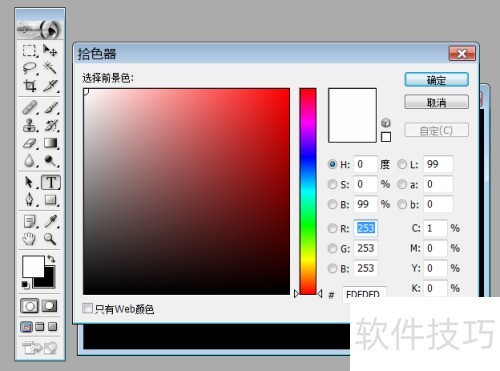Select the Slice tool
This screenshot has width=500, height=371.
(x=50, y=86)
